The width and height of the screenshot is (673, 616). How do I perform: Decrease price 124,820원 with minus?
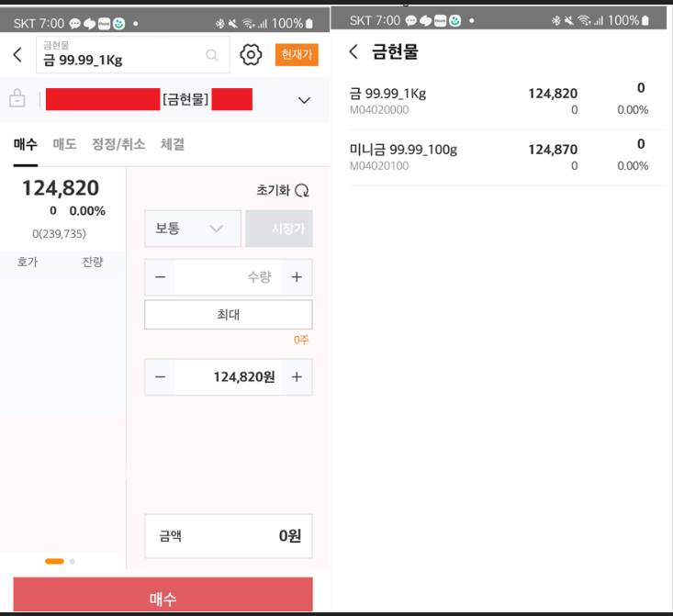click(x=160, y=377)
